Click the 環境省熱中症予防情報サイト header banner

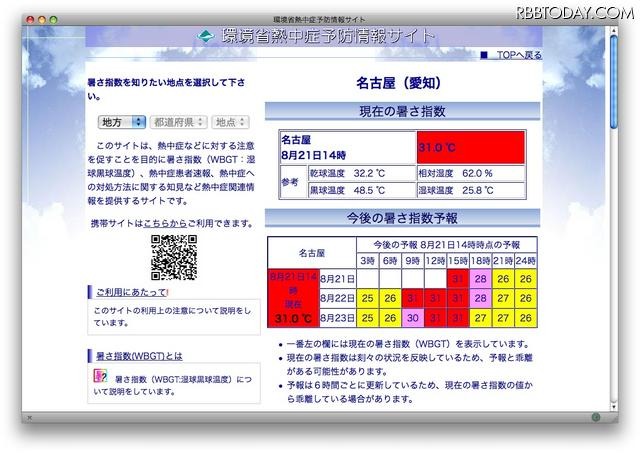(313, 36)
